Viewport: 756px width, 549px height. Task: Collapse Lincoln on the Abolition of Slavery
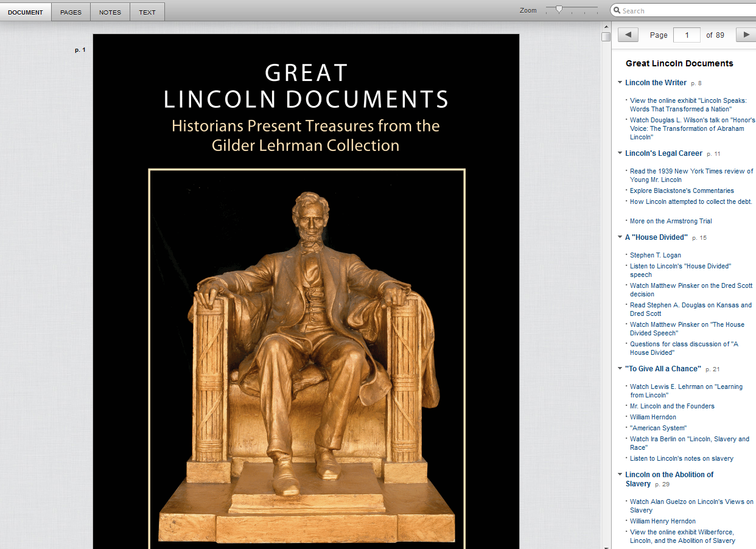(620, 475)
